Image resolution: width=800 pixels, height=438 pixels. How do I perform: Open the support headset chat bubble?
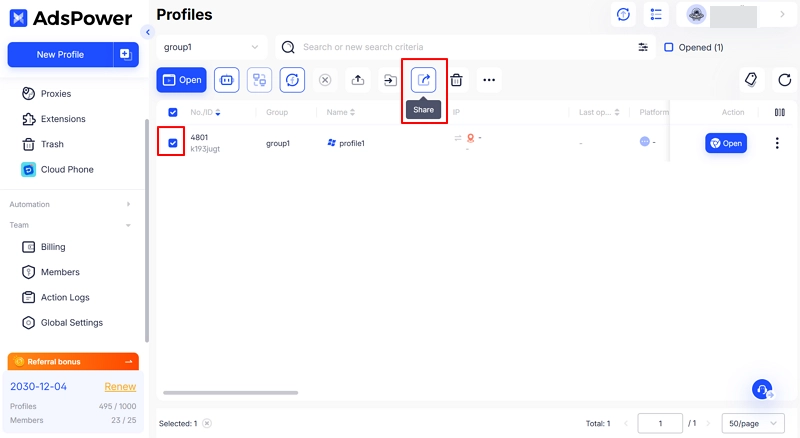(x=762, y=390)
